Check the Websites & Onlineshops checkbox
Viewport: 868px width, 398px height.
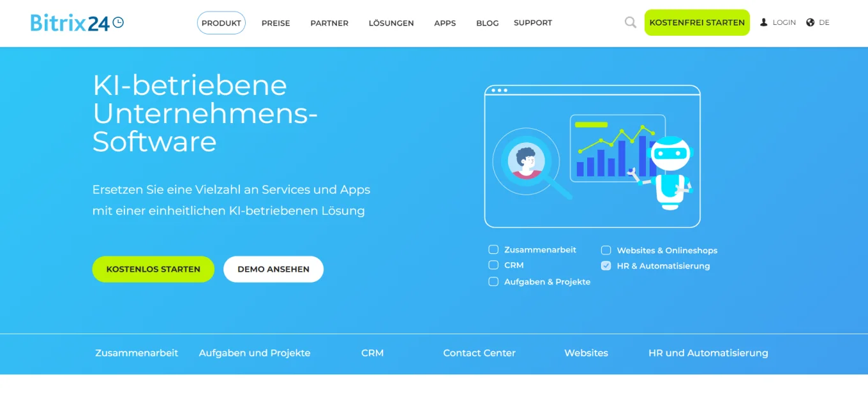(x=606, y=250)
